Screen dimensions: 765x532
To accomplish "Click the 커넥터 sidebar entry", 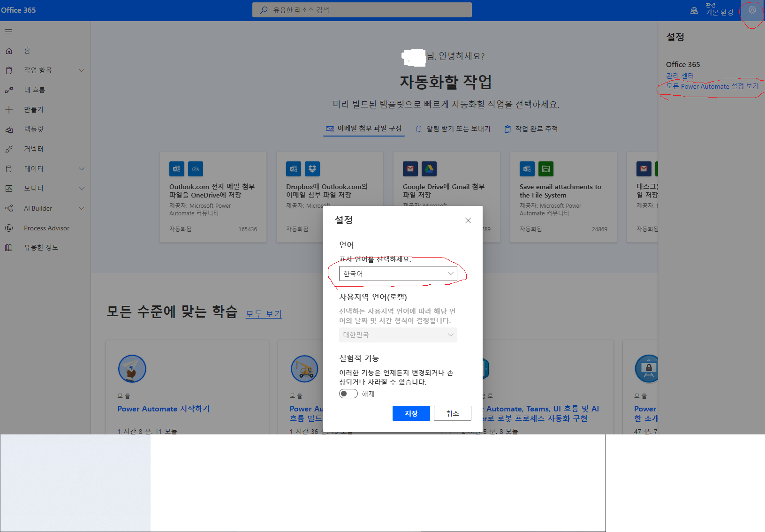I will pyautogui.click(x=34, y=149).
